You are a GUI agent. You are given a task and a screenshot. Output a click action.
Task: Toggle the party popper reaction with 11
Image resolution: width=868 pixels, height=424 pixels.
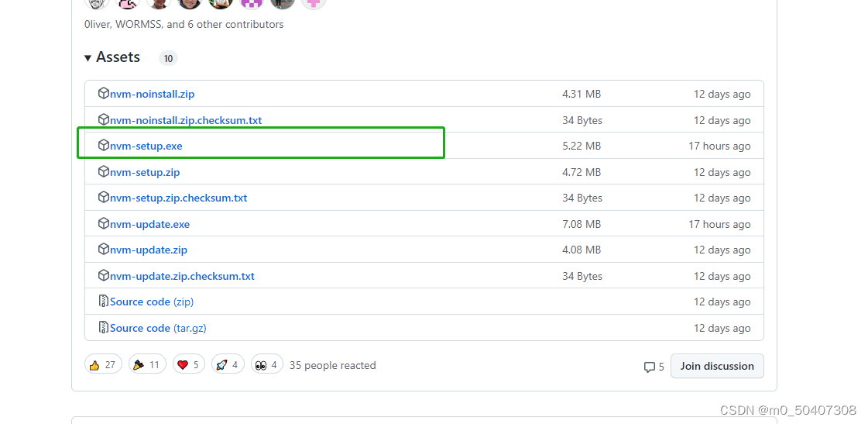coord(147,364)
